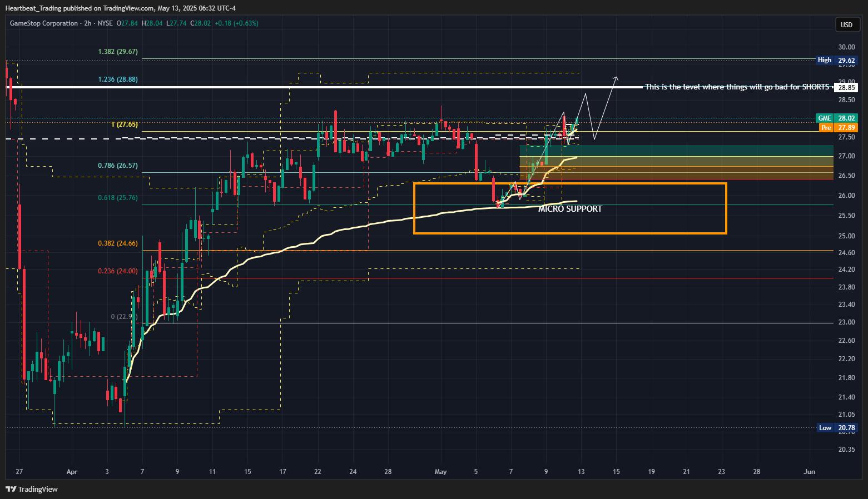Click the TradingView logo
The height and width of the screenshot is (499, 868).
click(32, 489)
